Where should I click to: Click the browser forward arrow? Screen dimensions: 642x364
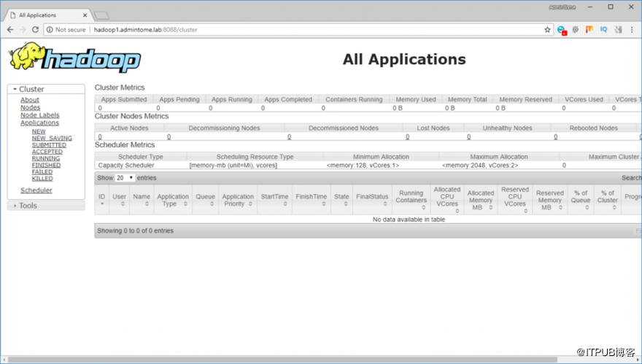click(x=23, y=29)
